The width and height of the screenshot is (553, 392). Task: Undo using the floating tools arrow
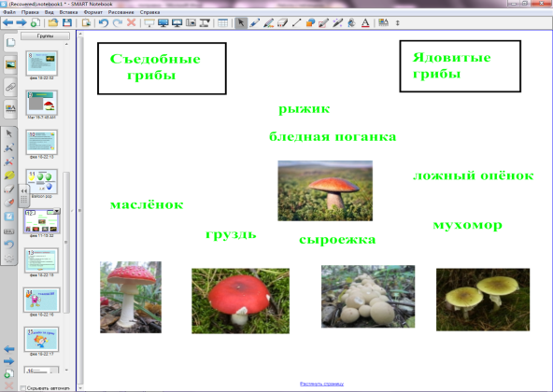(x=9, y=245)
